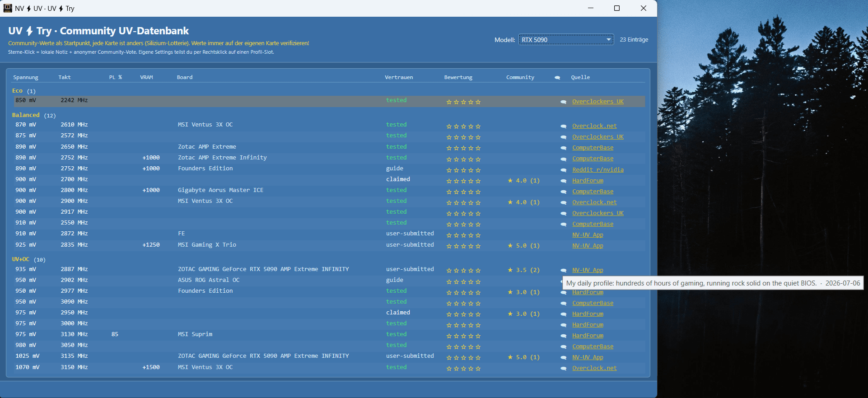Click the comment icon on the 2650 MHz row
The image size is (868, 398).
(x=563, y=148)
